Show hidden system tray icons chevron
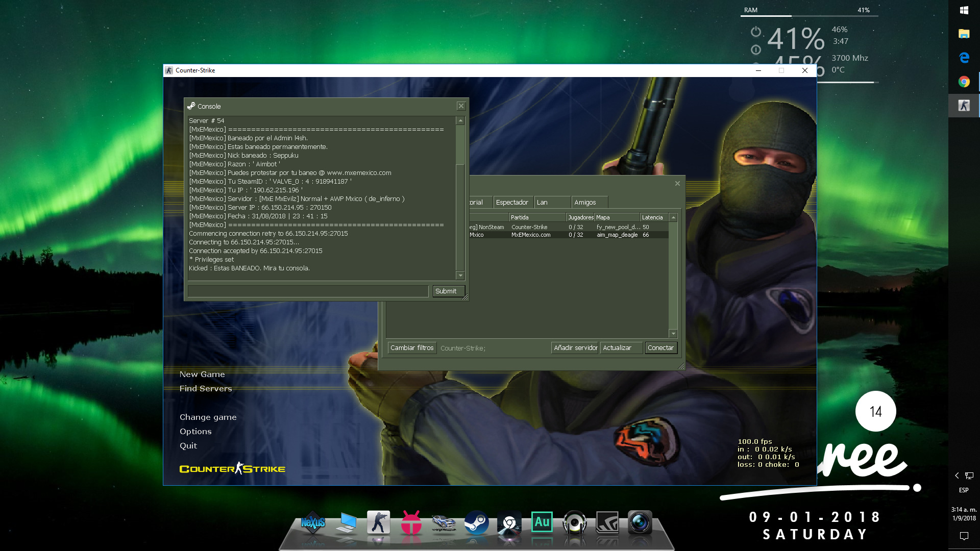 [x=957, y=475]
